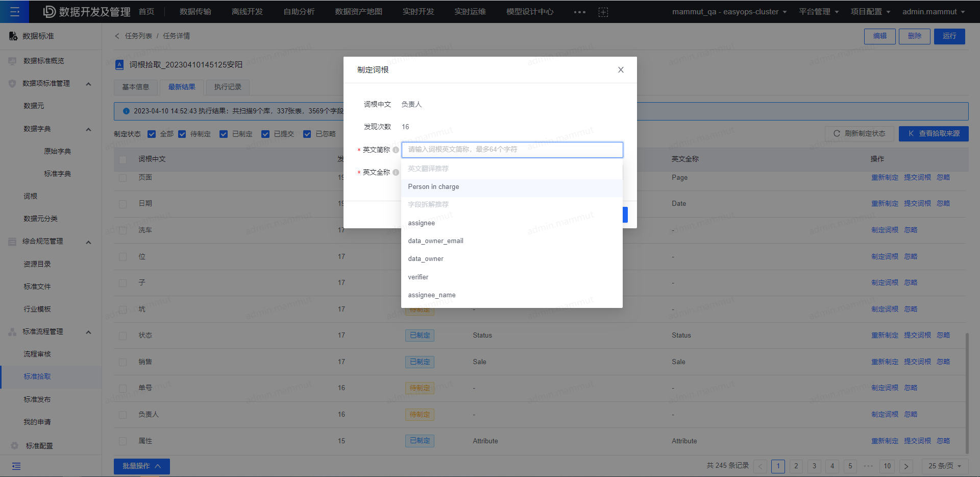
Task: Open the mammut_qa cluster dropdown
Action: 729,12
